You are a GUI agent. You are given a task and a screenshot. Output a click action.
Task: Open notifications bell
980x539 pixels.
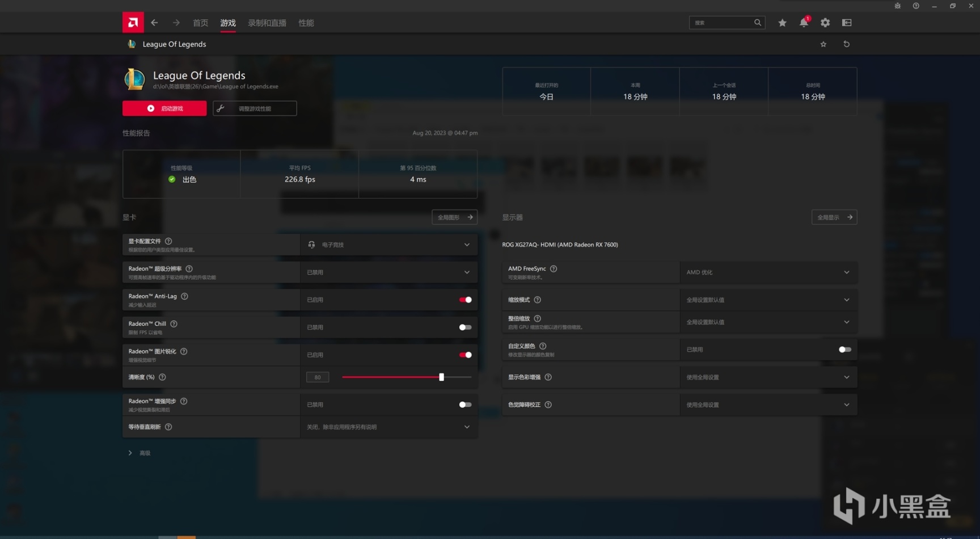pyautogui.click(x=804, y=23)
